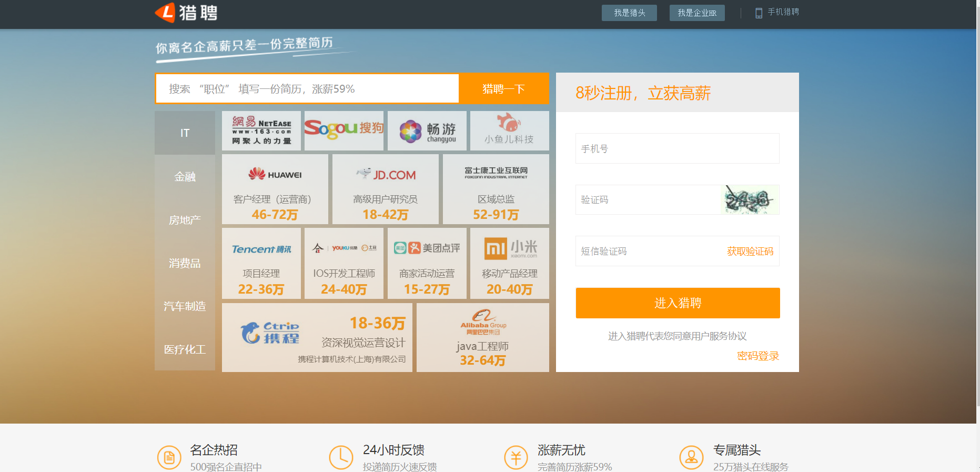Click 携程计算机技术(上海)有限公司 company name
This screenshot has height=472, width=980.
(352, 359)
